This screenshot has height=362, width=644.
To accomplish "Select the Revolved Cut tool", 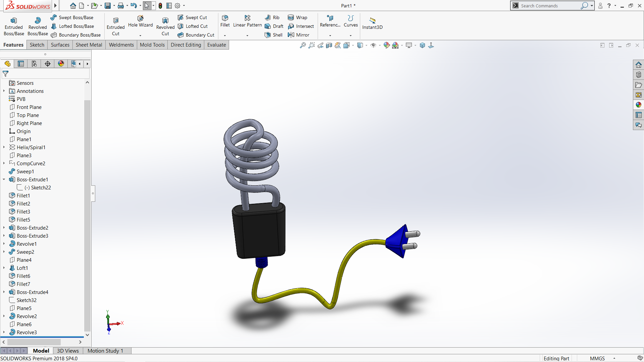I will [x=165, y=21].
